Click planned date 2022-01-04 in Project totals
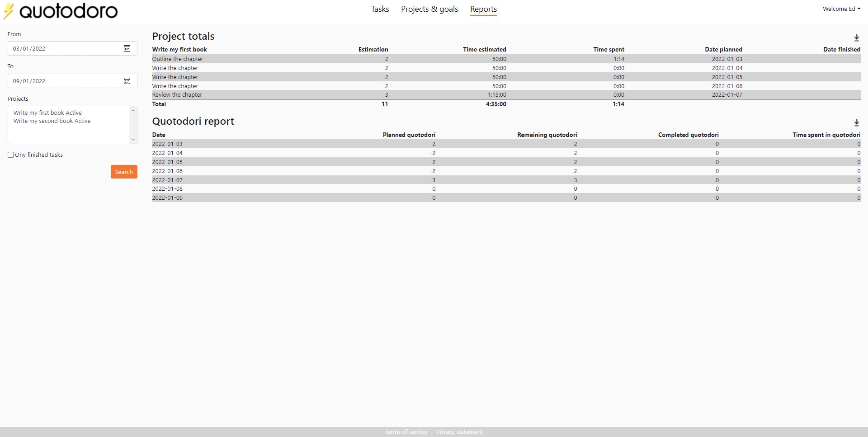The width and height of the screenshot is (868, 437). point(727,68)
